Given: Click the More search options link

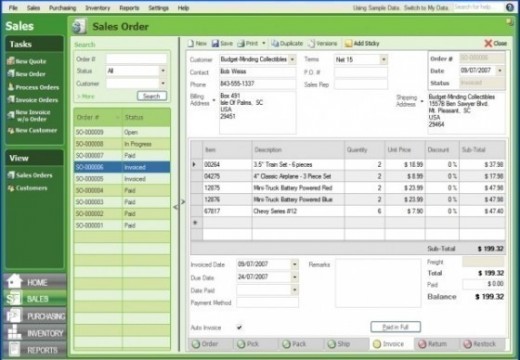Looking at the screenshot, I should (86, 96).
